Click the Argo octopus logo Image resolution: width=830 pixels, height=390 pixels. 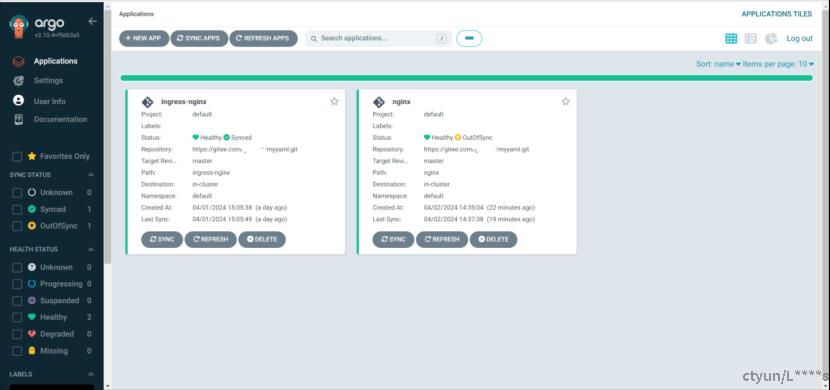[19, 27]
